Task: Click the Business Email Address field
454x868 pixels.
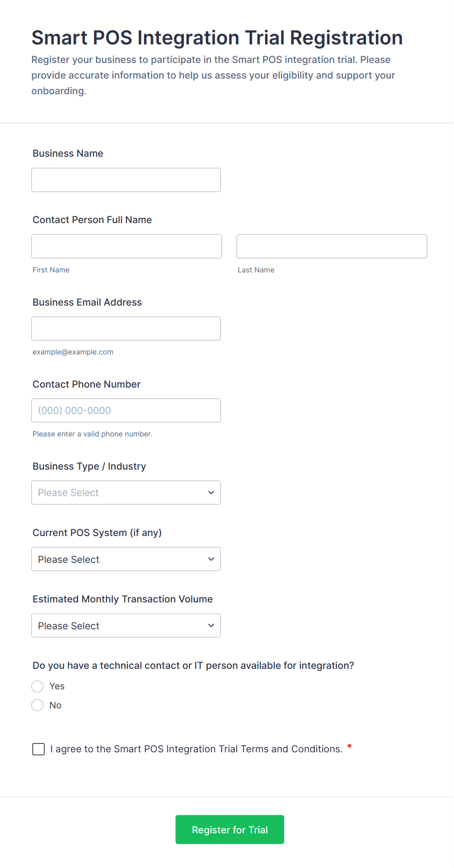Action: coord(126,329)
